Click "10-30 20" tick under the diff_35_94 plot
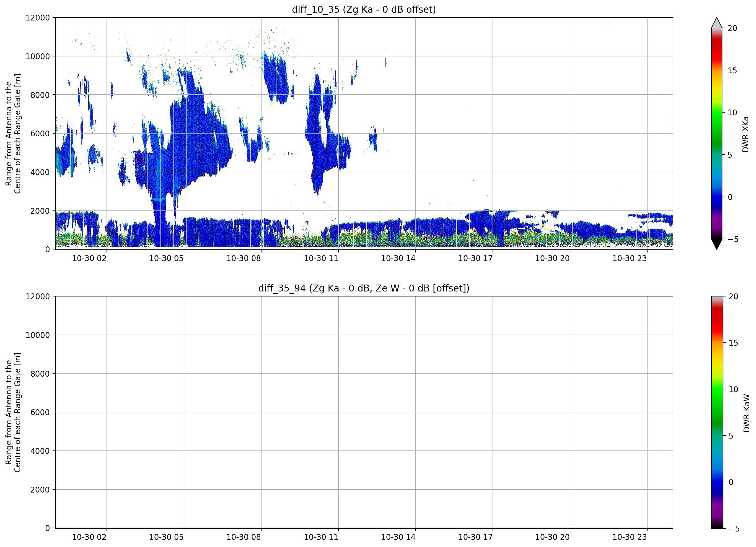 552,537
